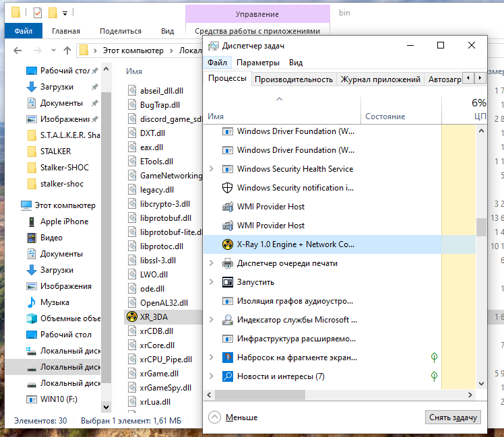Screen dimensions: 504x437
Task: Expand the Windows Security Health Service process
Action: 212,169
